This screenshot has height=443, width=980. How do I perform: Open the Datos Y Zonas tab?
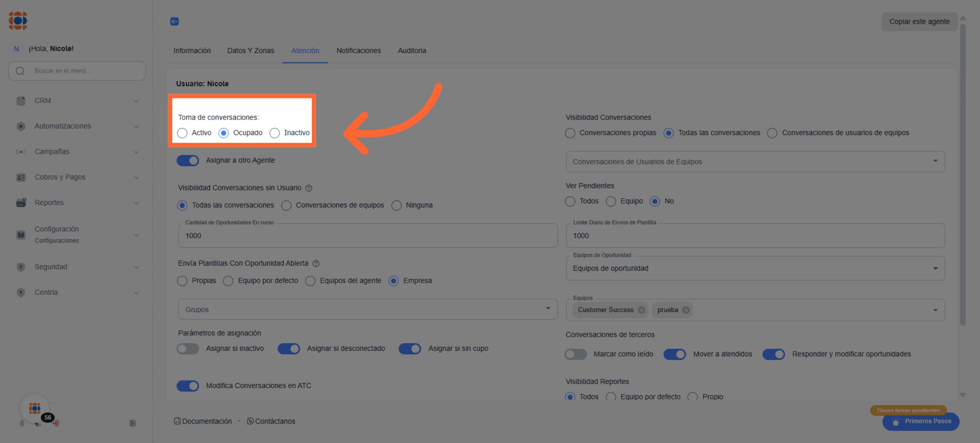click(x=251, y=51)
